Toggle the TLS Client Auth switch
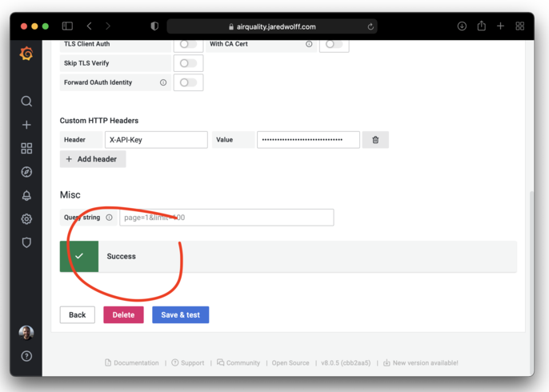Image resolution: width=549 pixels, height=392 pixels. coord(188,45)
